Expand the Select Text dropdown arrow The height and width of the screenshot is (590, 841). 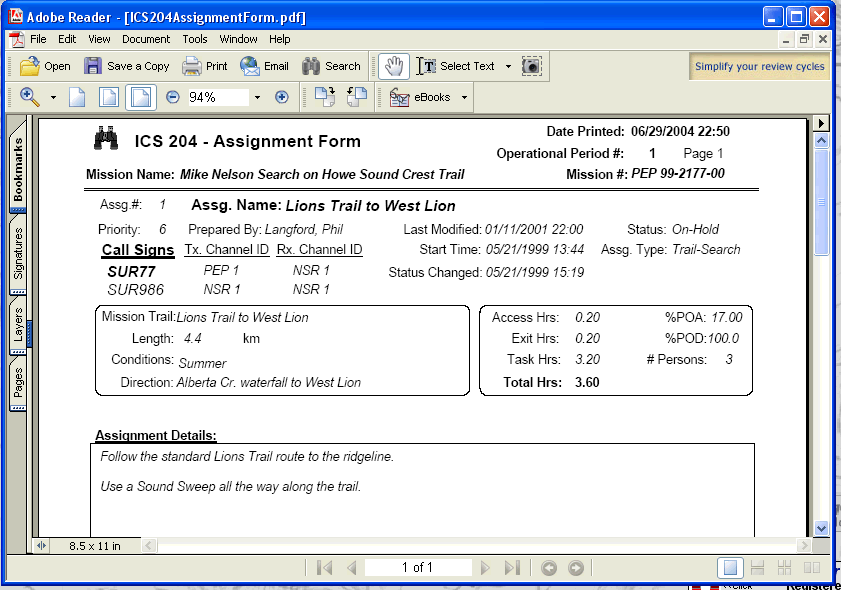pyautogui.click(x=509, y=66)
